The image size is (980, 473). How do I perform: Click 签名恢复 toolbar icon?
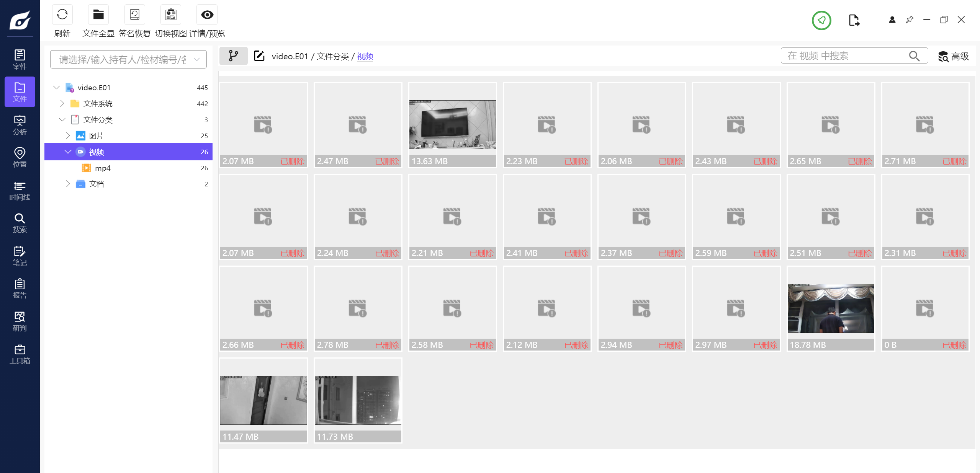click(134, 15)
